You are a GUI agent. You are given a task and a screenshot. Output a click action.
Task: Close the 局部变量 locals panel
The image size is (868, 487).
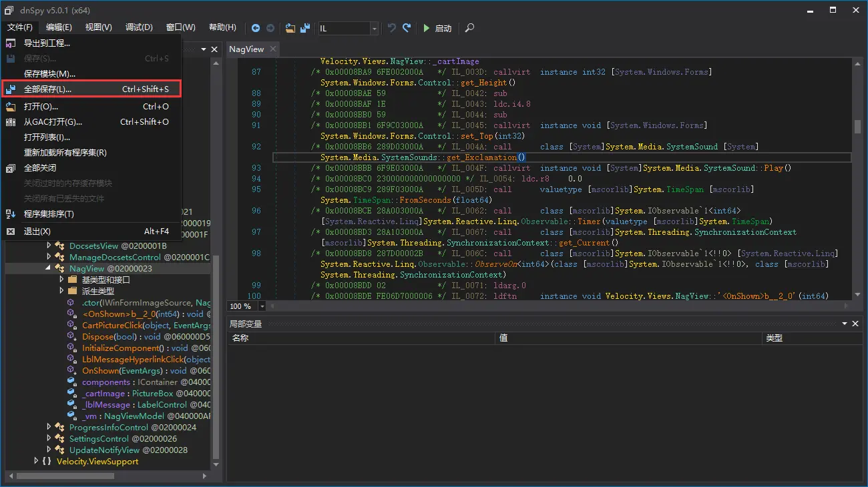(x=855, y=324)
